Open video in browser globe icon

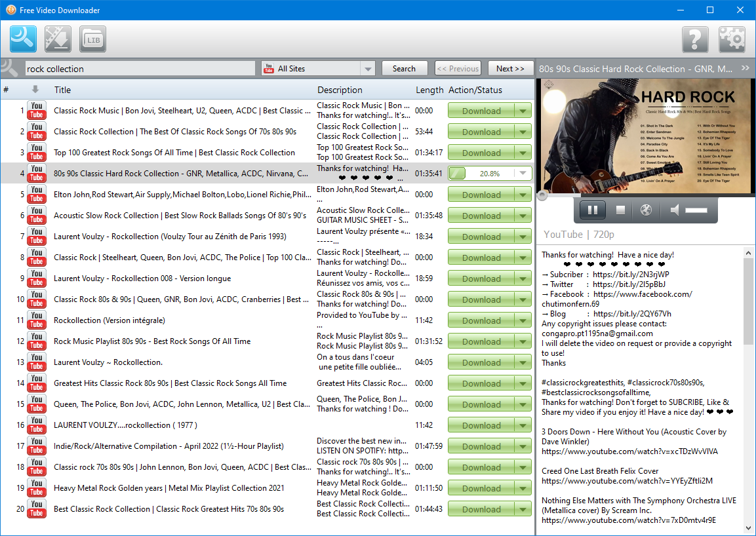646,210
